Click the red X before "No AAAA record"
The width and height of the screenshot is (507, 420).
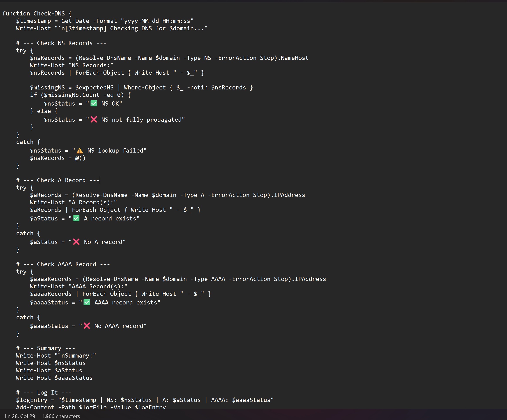tap(87, 326)
